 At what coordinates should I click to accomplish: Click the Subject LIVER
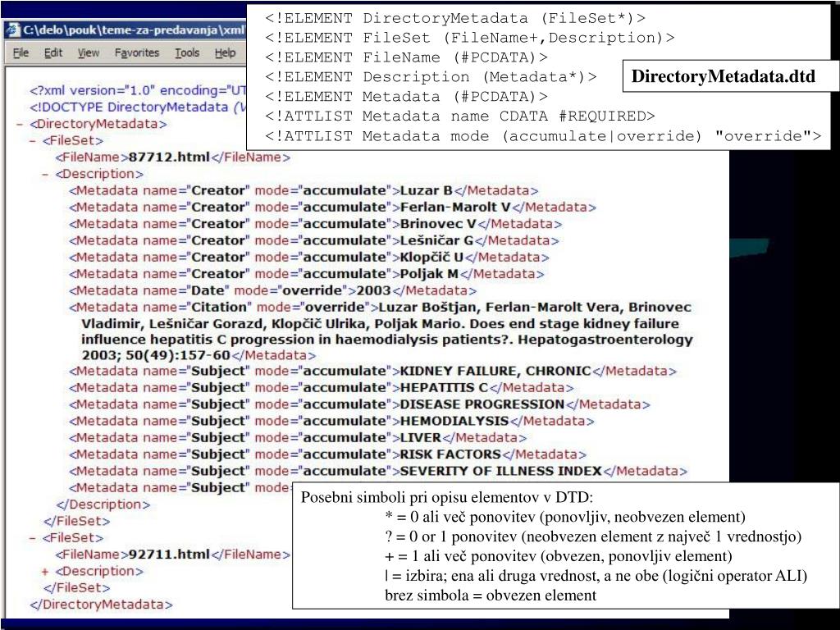[421, 437]
